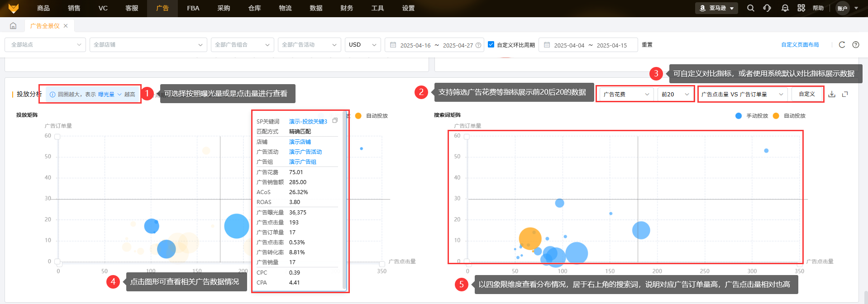This screenshot has width=868, height=304.
Task: Expand the chart to fullscreen icon
Action: [x=845, y=94]
